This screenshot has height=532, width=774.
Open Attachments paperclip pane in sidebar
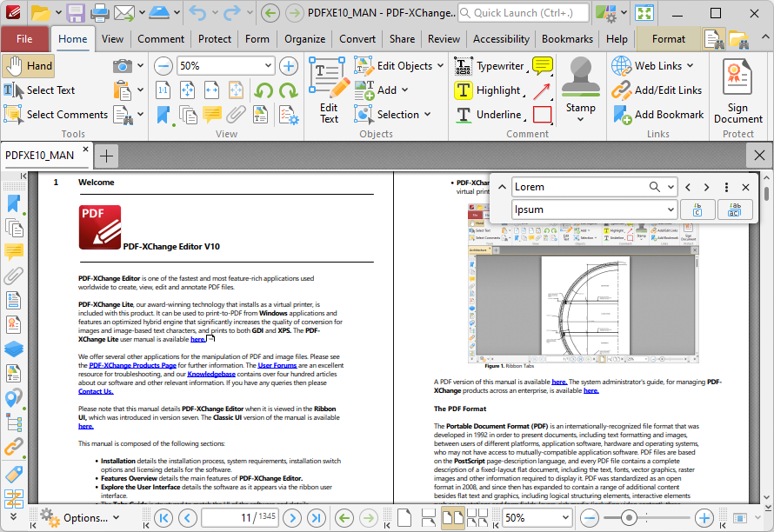tap(13, 276)
